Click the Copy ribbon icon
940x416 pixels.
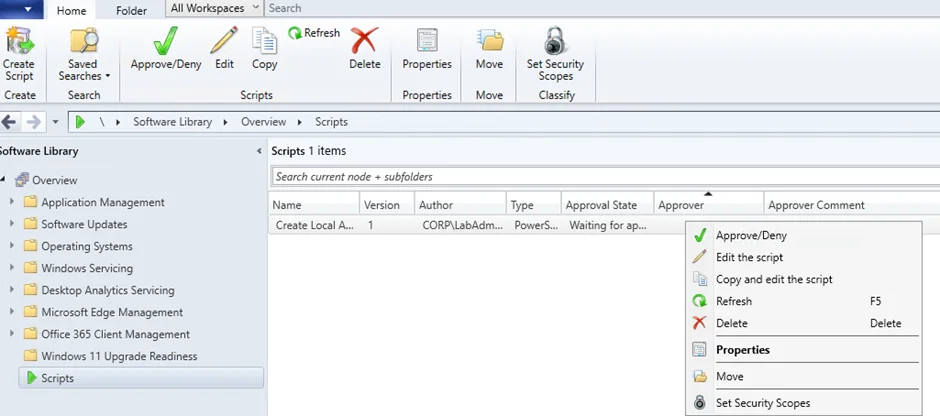coord(264,42)
